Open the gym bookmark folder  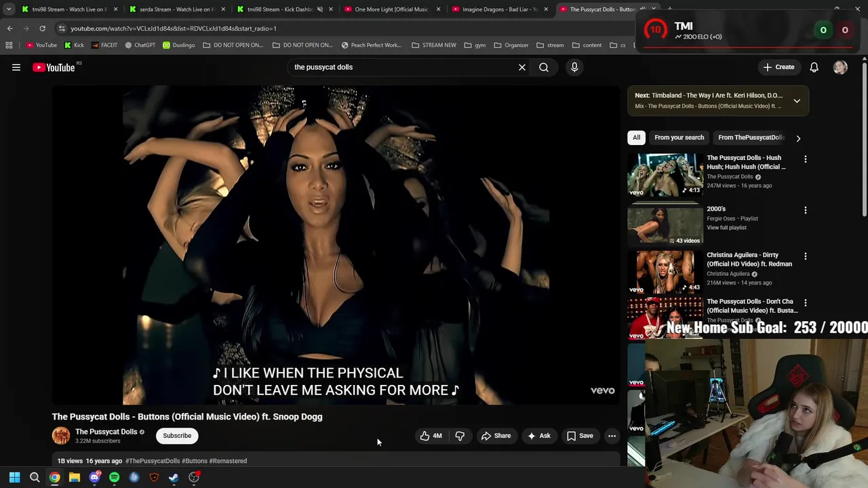pyautogui.click(x=475, y=45)
